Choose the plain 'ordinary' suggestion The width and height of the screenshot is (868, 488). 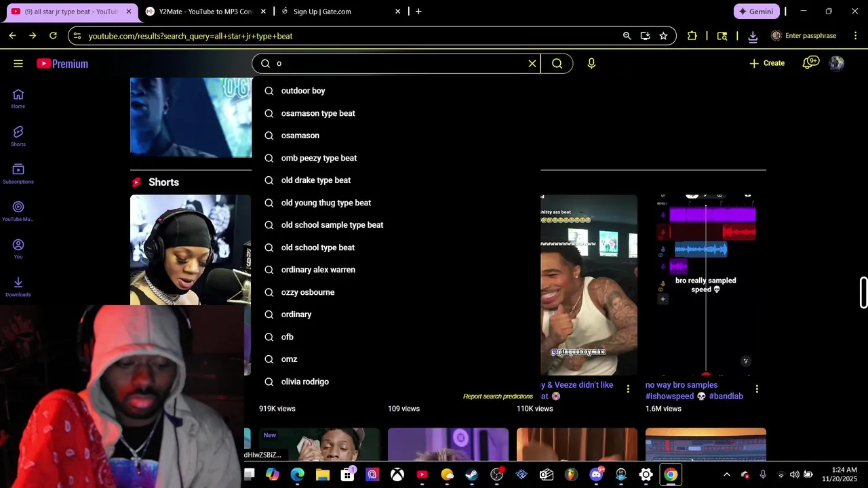[x=396, y=314]
